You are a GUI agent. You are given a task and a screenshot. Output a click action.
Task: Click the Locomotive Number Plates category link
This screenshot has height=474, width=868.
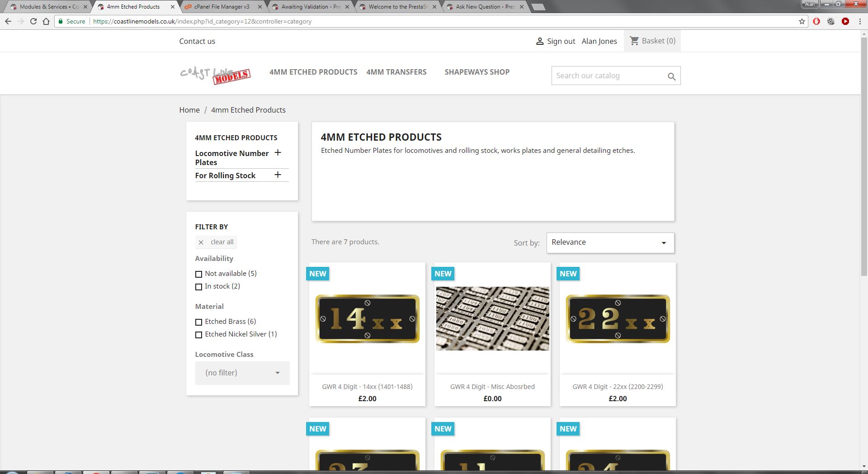(232, 158)
